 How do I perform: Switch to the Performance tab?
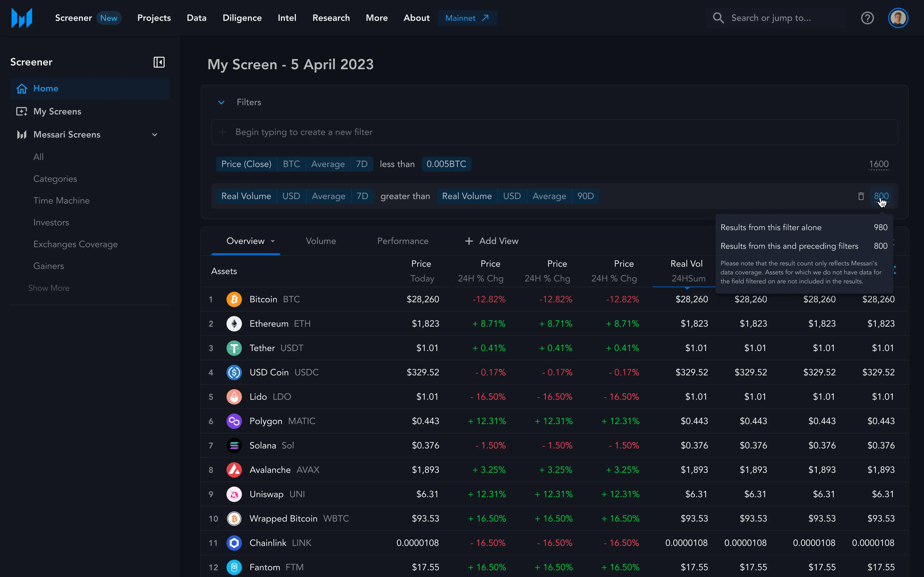(x=403, y=241)
